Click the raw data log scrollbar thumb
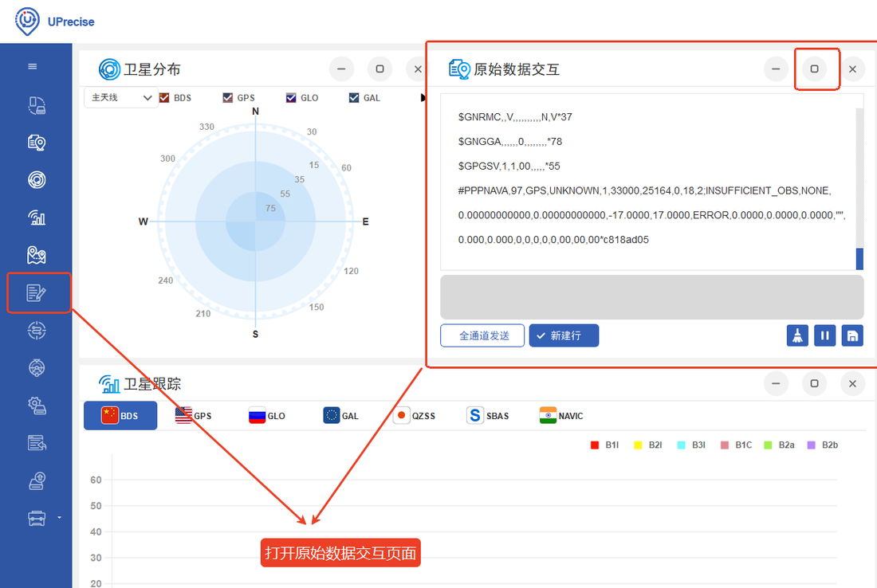 pos(859,259)
